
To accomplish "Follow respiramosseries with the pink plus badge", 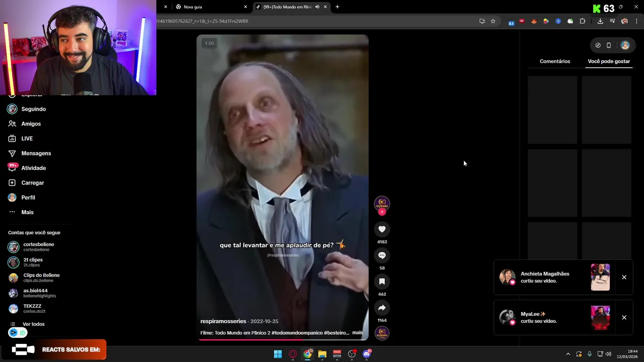I will 382,212.
